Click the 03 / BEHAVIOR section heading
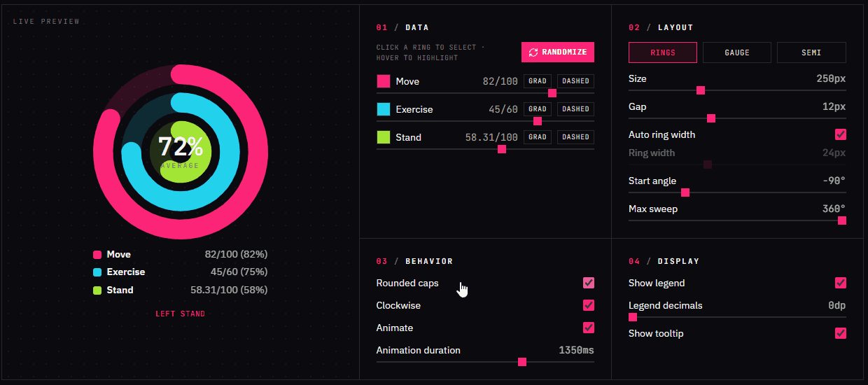This screenshot has height=385, width=868. pos(414,261)
